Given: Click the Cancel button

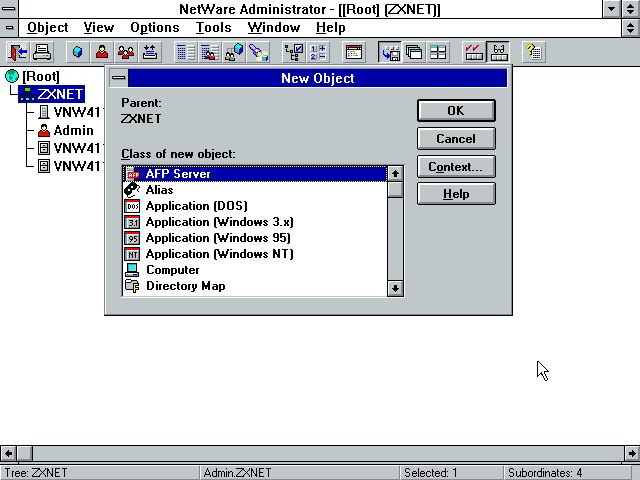Looking at the screenshot, I should pos(456,139).
